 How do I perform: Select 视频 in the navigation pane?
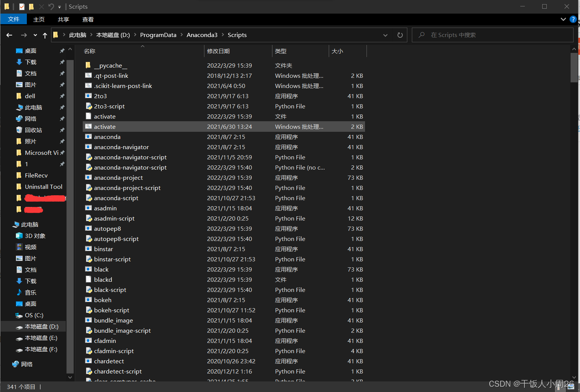pos(31,247)
